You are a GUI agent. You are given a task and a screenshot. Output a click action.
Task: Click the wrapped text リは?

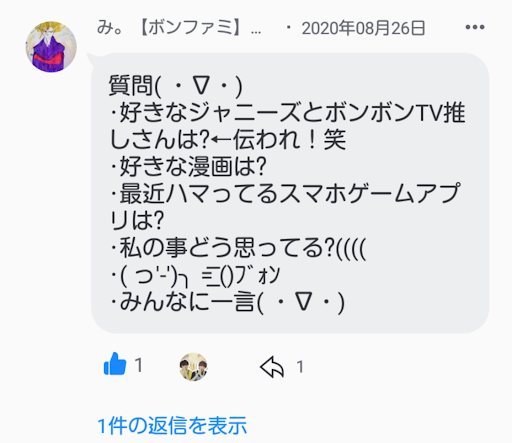point(137,220)
